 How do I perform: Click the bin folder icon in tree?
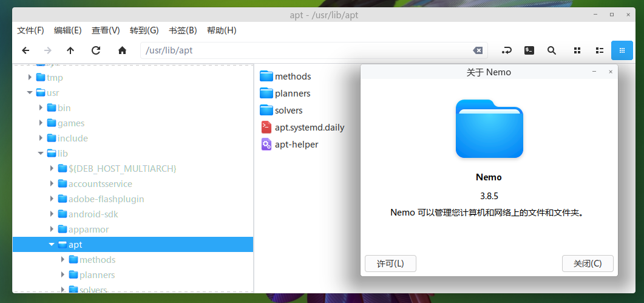click(x=52, y=107)
